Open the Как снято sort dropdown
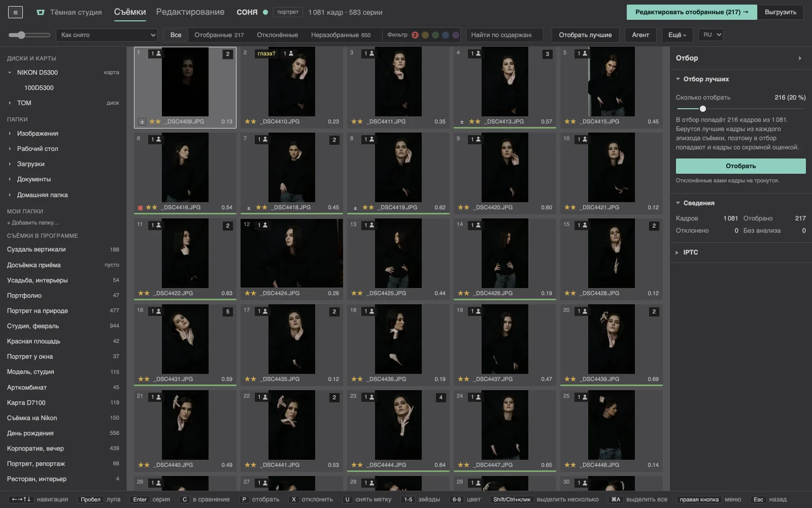Image resolution: width=812 pixels, height=508 pixels. pos(108,35)
